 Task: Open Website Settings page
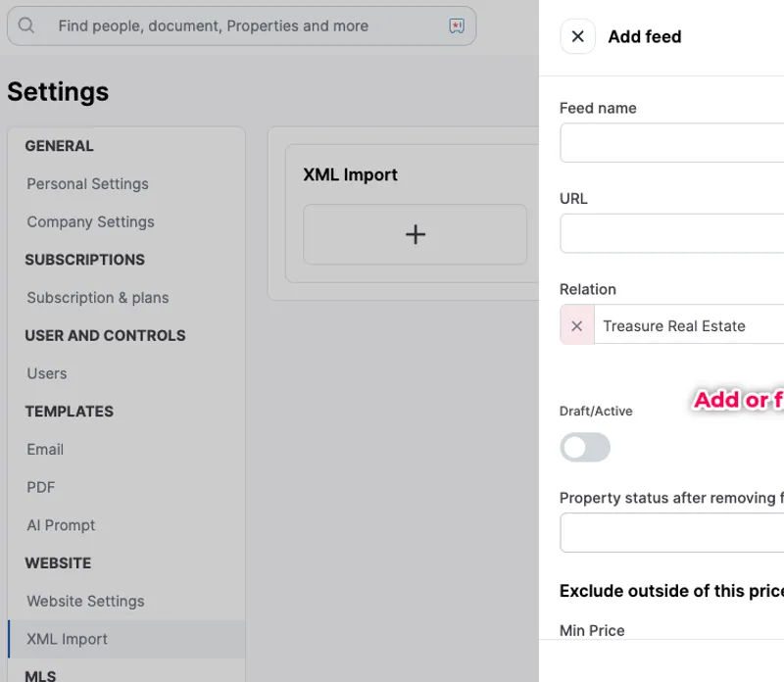click(85, 602)
